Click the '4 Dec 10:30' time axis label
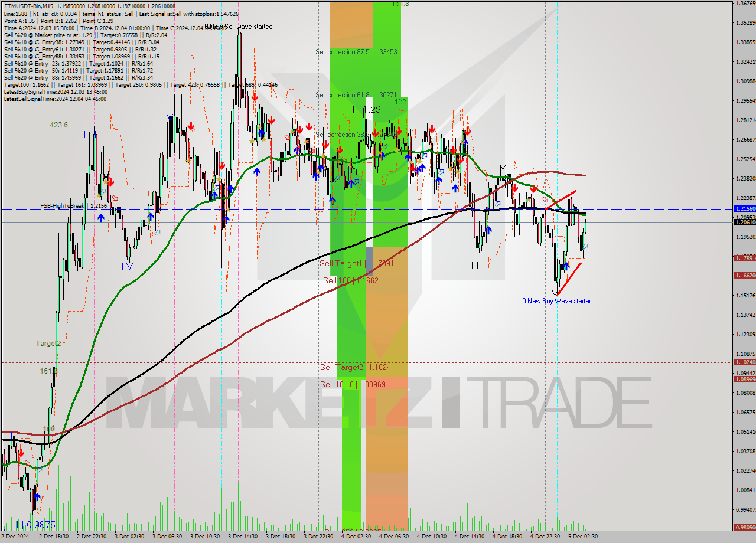Viewport: 756px width, 543px height. tap(432, 537)
